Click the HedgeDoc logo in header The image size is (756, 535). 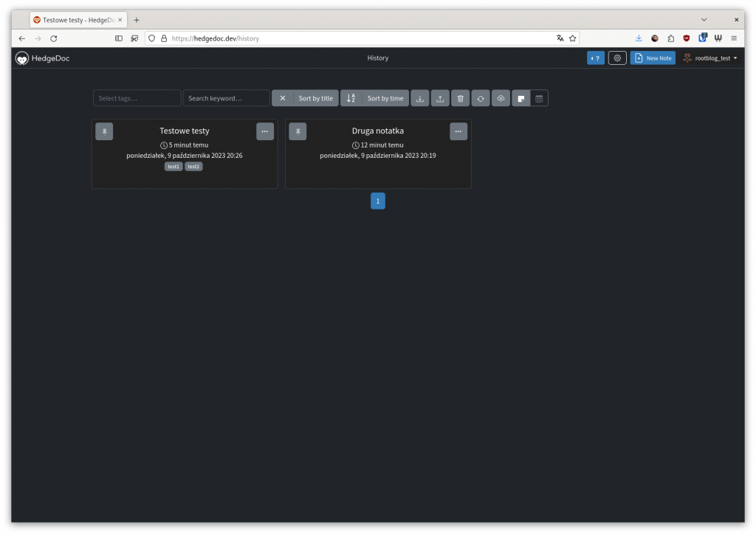click(x=43, y=58)
